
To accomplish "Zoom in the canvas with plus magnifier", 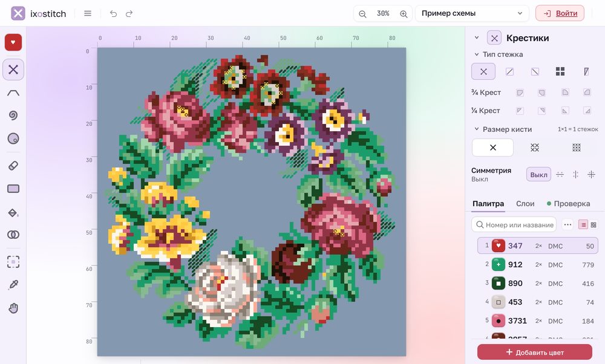I will pyautogui.click(x=404, y=14).
